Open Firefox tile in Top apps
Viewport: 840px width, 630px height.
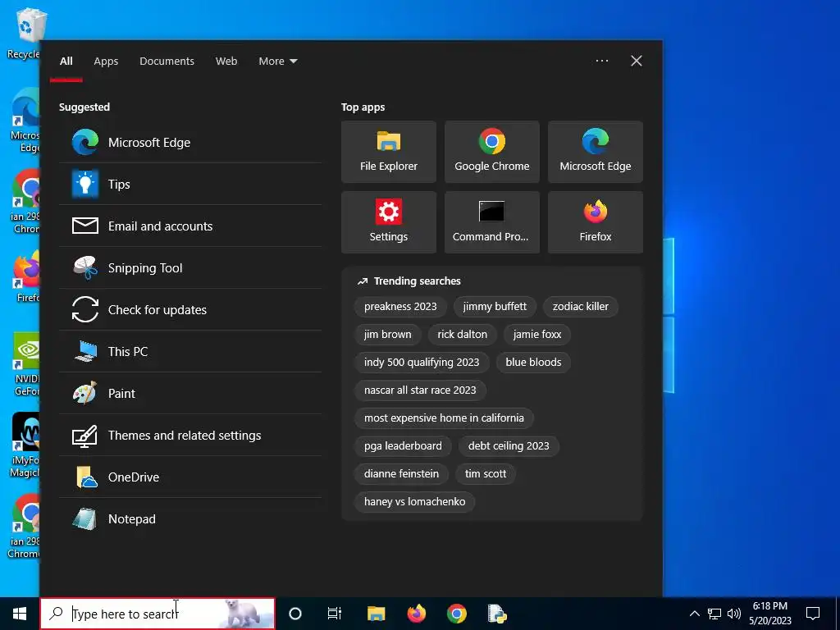596,221
